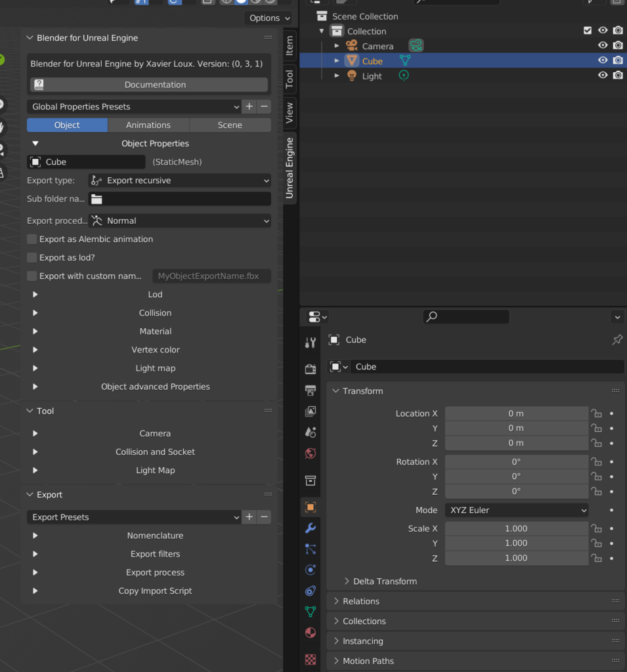627x672 pixels.
Task: Hide the Camera object with its eye icon
Action: [x=603, y=45]
